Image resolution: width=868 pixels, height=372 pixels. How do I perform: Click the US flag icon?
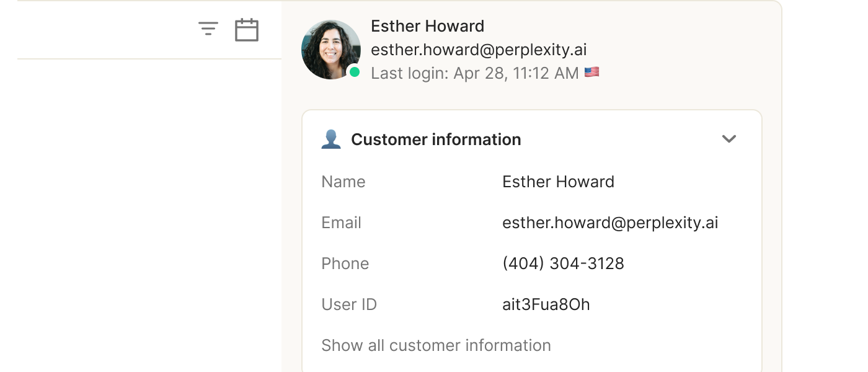click(592, 73)
